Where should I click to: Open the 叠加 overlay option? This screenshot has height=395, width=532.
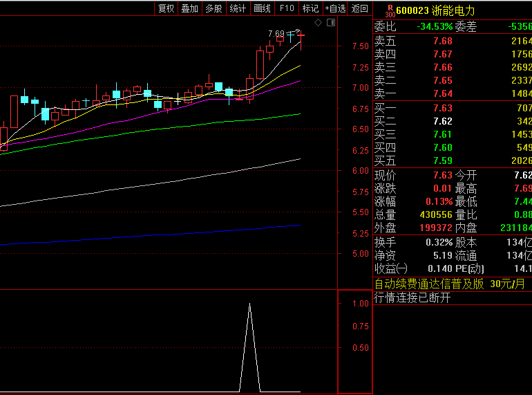[x=190, y=8]
